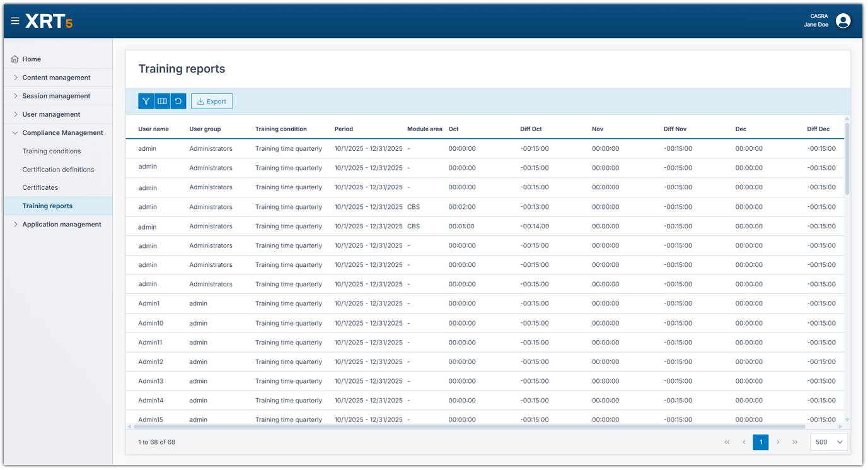This screenshot has width=868, height=470.
Task: Expand Application management section
Action: [61, 225]
